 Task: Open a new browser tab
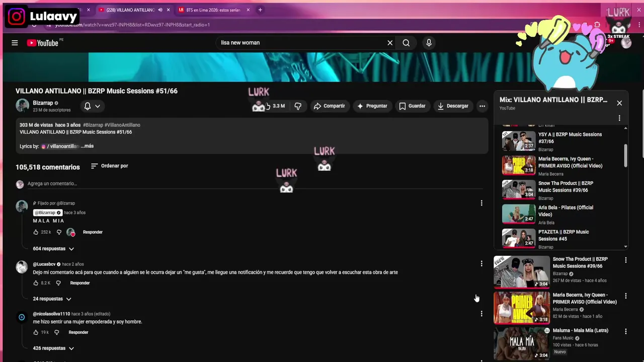point(260,10)
